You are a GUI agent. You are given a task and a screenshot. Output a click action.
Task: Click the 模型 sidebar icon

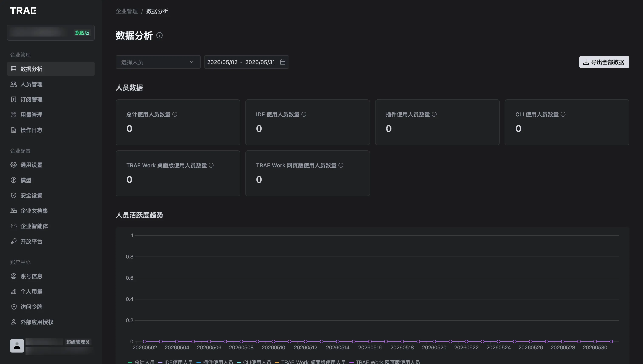tap(14, 180)
